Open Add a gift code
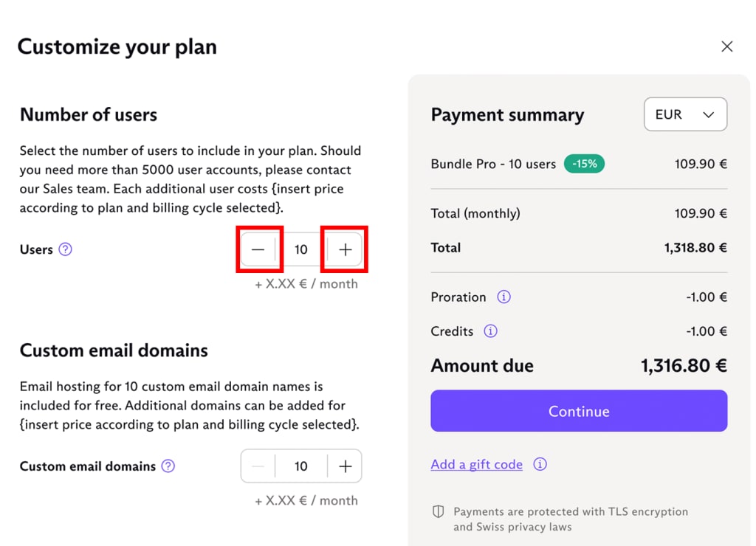This screenshot has width=756, height=546. pos(476,464)
